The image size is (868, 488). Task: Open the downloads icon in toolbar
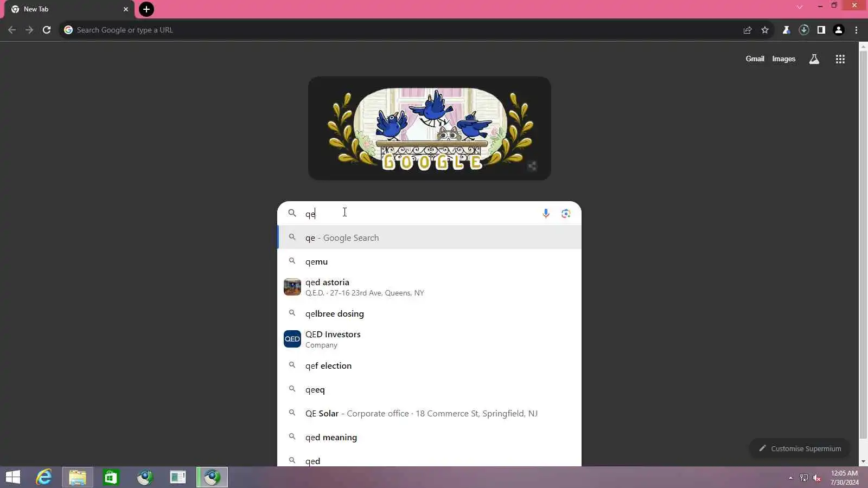(x=804, y=30)
